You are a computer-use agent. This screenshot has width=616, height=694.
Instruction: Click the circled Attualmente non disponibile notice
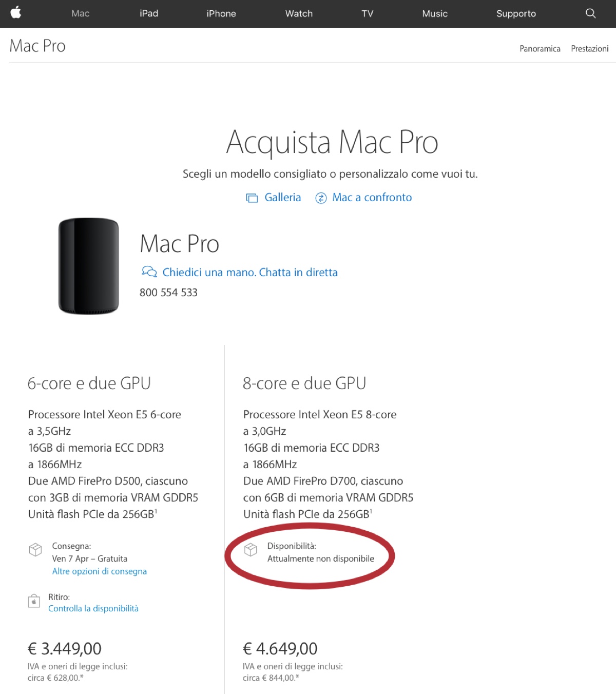[320, 558]
